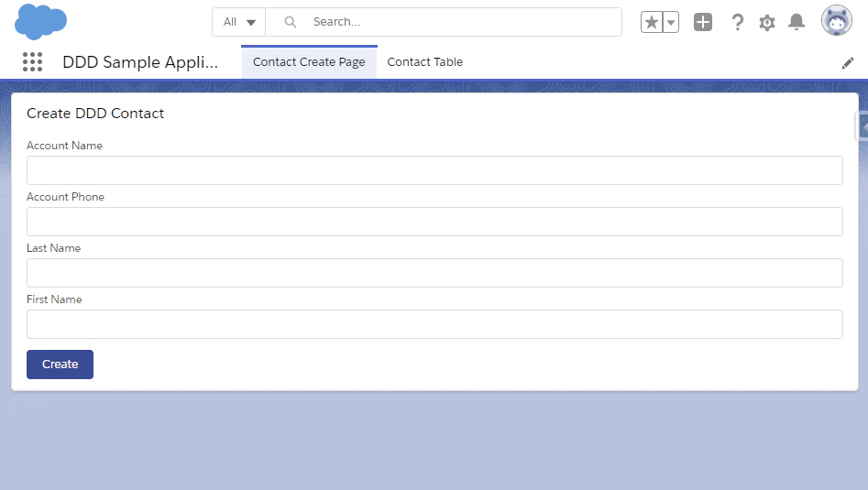Open Setup gear menu
The image size is (868, 490).
[766, 23]
